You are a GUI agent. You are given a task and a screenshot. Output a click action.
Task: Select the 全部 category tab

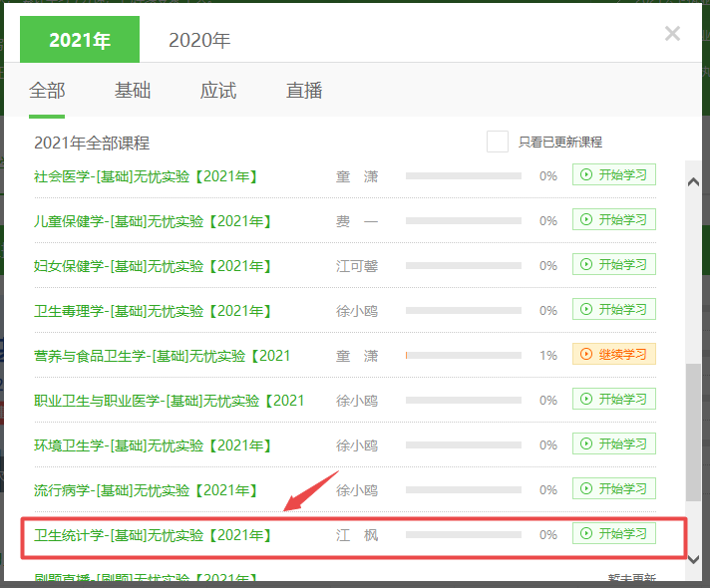point(47,91)
